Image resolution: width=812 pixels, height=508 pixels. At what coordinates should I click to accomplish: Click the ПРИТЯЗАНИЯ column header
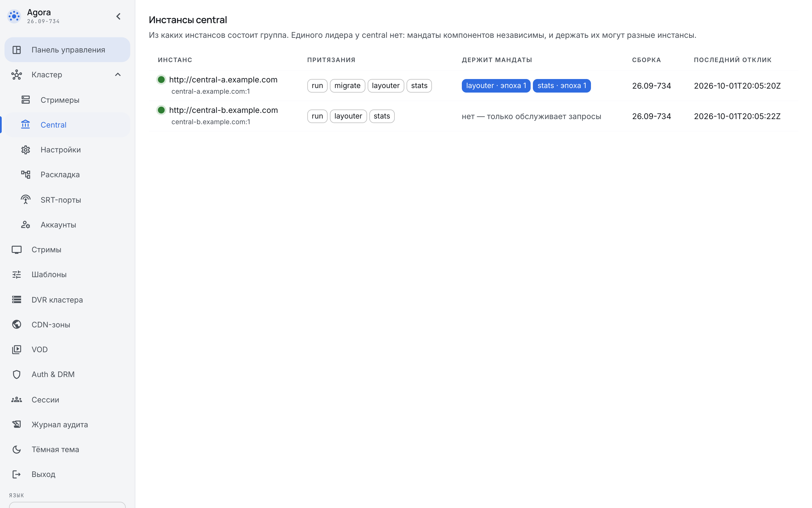click(331, 60)
